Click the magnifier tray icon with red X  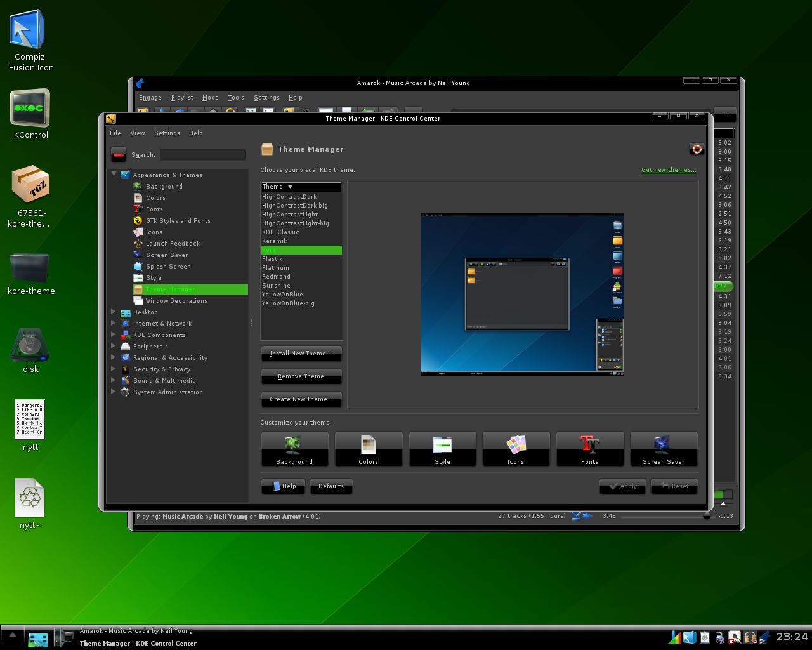(735, 637)
